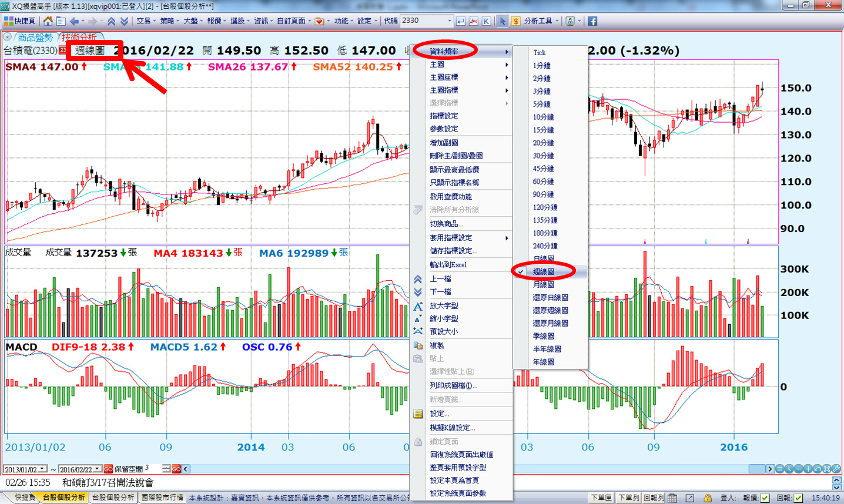Viewport: 844px width, 504px height.
Task: Select the 季線圖 frequency option
Action: pyautogui.click(x=551, y=336)
